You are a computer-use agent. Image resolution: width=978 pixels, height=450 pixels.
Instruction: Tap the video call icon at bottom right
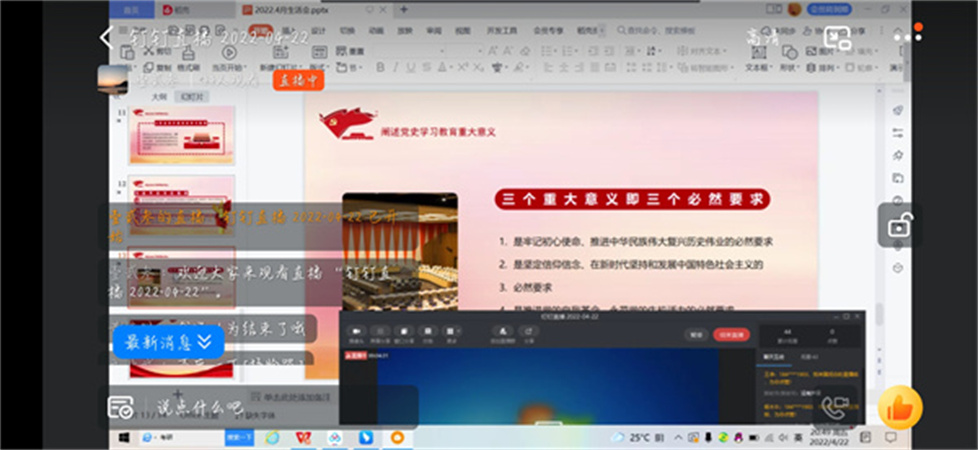pos(835,407)
